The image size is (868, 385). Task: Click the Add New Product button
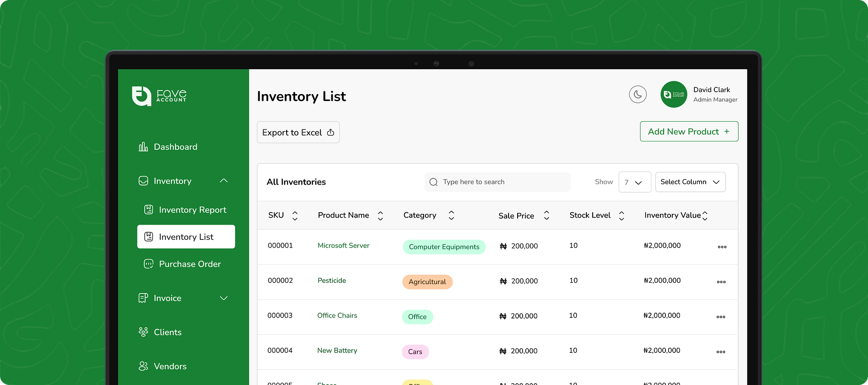coord(689,132)
